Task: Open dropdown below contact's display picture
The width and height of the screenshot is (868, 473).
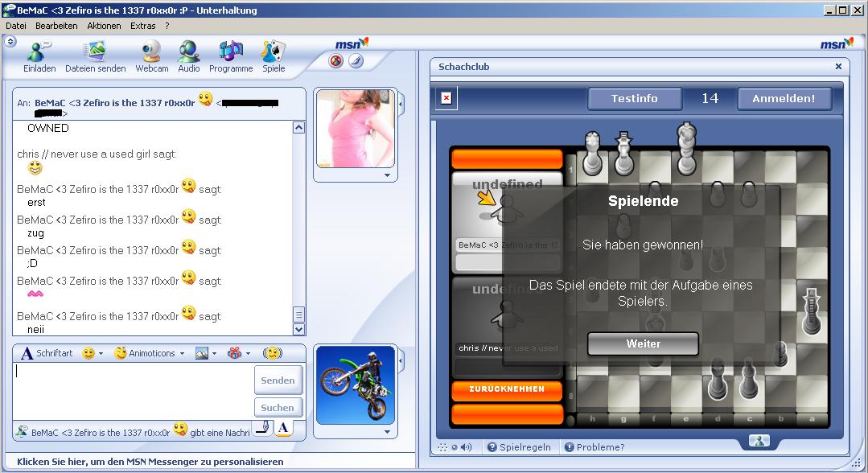Action: [x=388, y=175]
